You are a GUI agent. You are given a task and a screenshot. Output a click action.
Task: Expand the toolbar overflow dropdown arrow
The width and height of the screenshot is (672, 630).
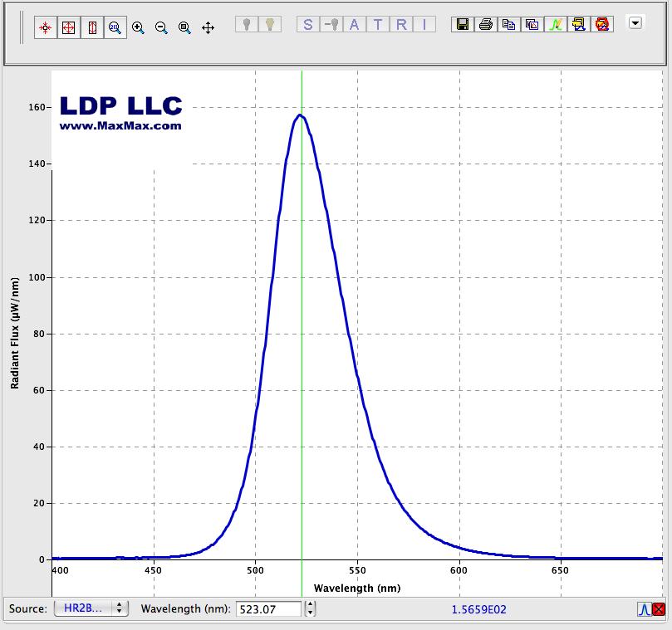click(x=635, y=22)
